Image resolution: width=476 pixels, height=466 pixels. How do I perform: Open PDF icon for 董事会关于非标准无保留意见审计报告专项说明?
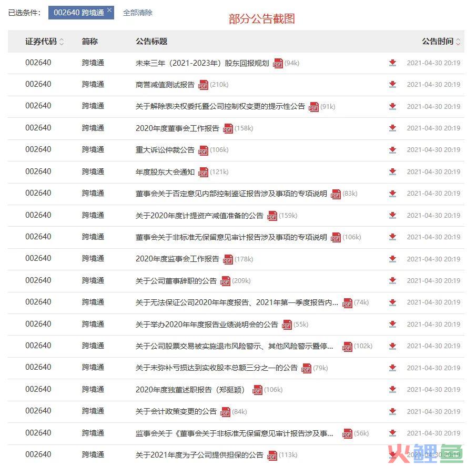pyautogui.click(x=336, y=237)
